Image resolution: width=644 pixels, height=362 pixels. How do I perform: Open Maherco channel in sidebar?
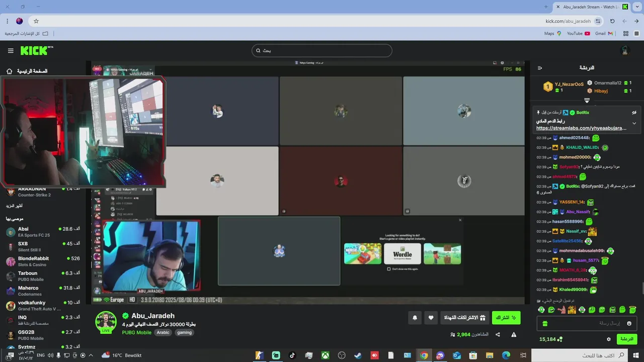[43, 291]
